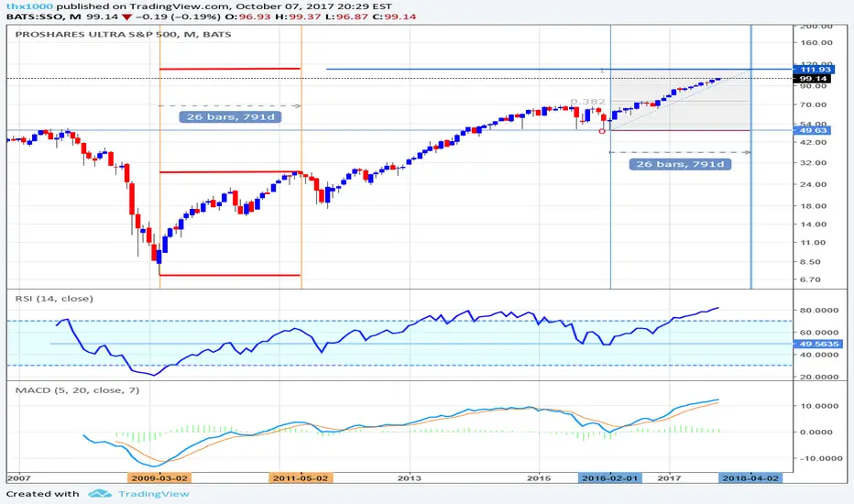854x504 pixels.
Task: Click the red down-triangle change indicator
Action: pyautogui.click(x=126, y=16)
